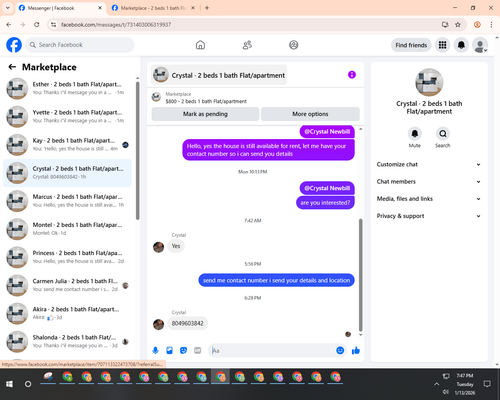The width and height of the screenshot is (500, 400).
Task: Switch to the Marketplace 2 beds tab
Action: [153, 8]
